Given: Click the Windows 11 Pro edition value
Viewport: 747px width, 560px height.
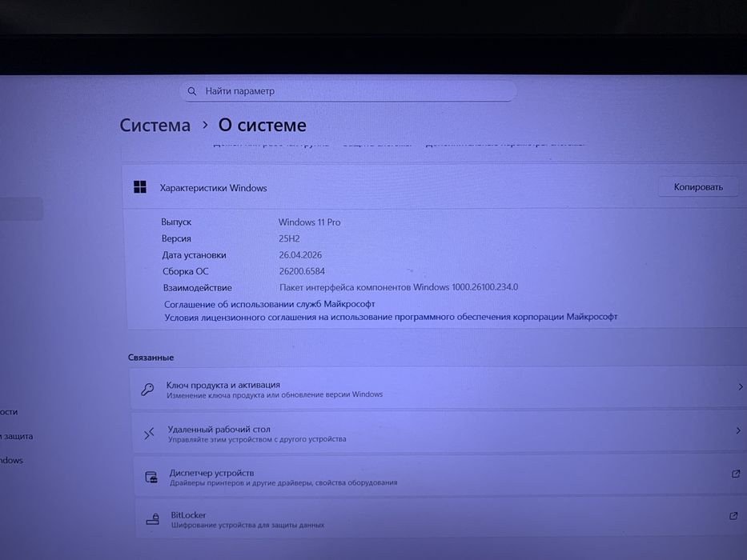Looking at the screenshot, I should 310,222.
